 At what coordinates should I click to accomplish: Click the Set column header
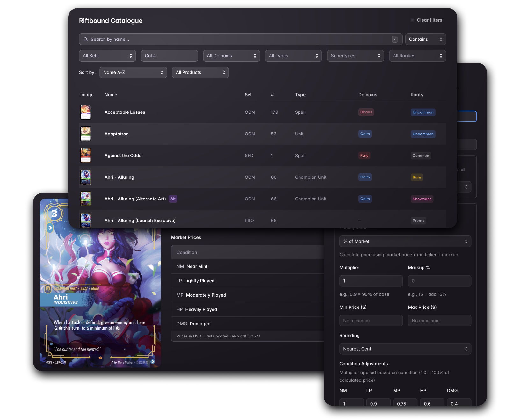click(x=248, y=95)
